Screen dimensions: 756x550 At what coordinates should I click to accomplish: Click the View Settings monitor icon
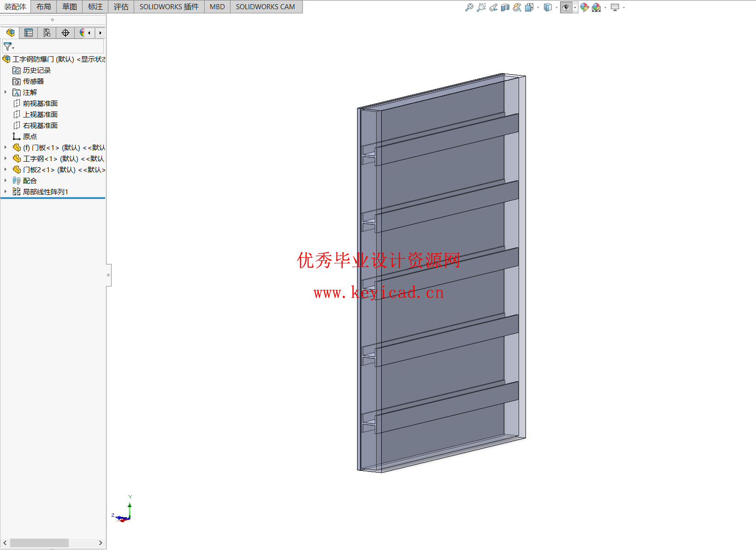615,7
